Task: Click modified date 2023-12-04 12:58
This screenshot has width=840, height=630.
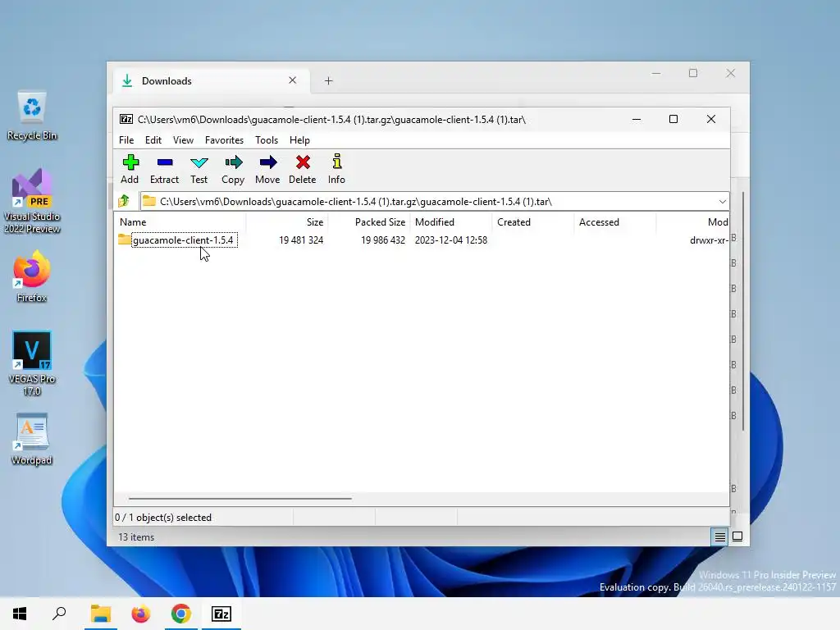Action: click(451, 240)
